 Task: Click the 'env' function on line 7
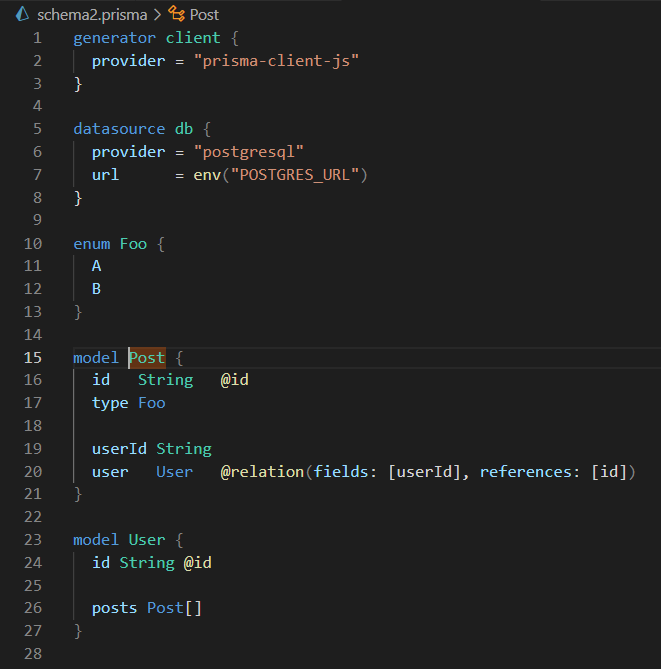(207, 175)
